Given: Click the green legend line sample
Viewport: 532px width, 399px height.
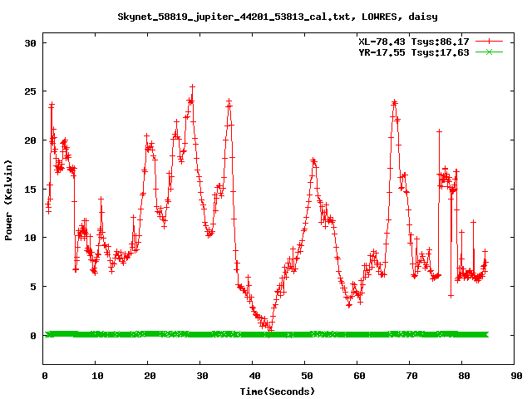Looking at the screenshot, I should pos(489,52).
